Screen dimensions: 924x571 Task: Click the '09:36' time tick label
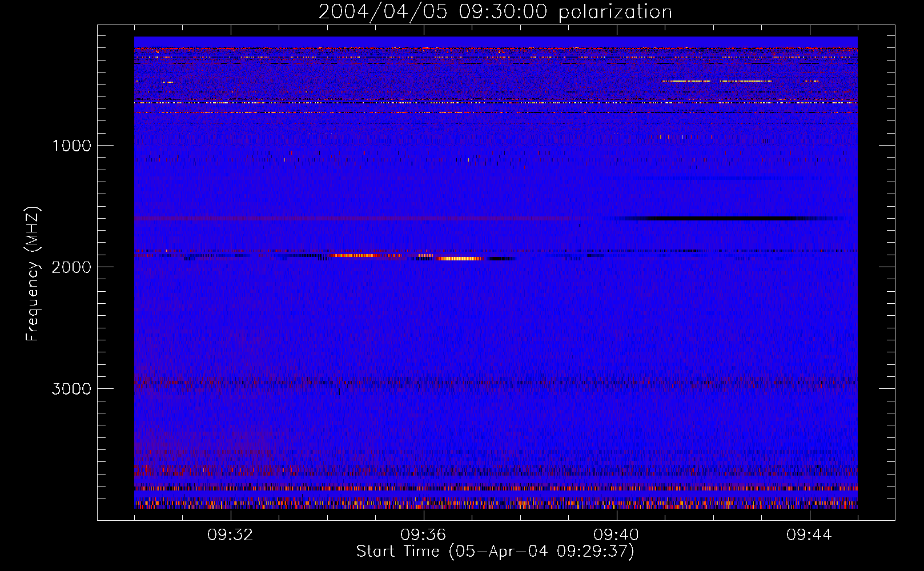pos(423,535)
